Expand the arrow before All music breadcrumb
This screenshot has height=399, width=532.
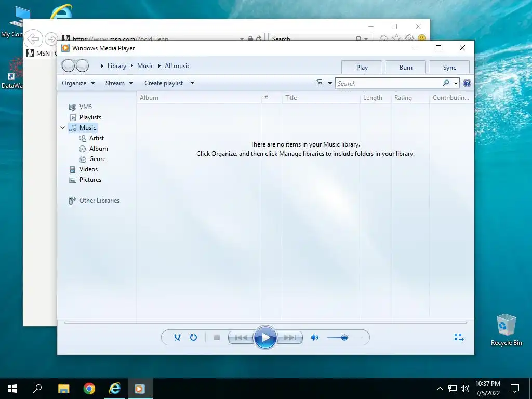[159, 66]
